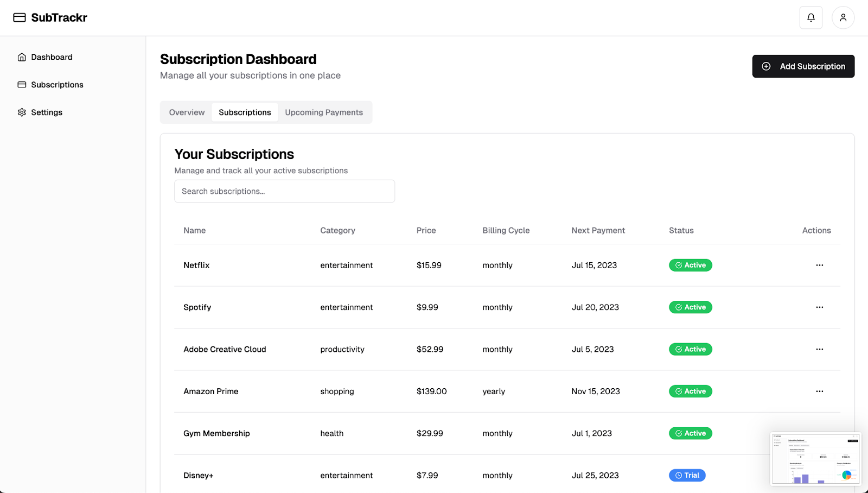Click the $7.99 price cell
This screenshot has height=493, width=868.
pos(427,475)
